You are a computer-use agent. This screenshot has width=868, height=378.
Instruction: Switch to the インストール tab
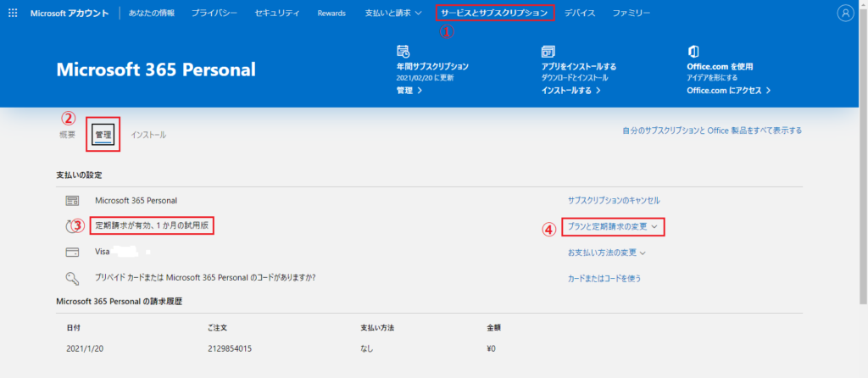click(148, 135)
